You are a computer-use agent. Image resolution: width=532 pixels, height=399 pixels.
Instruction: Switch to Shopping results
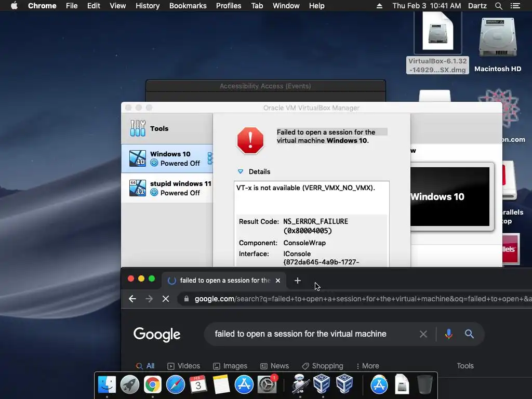pyautogui.click(x=323, y=366)
